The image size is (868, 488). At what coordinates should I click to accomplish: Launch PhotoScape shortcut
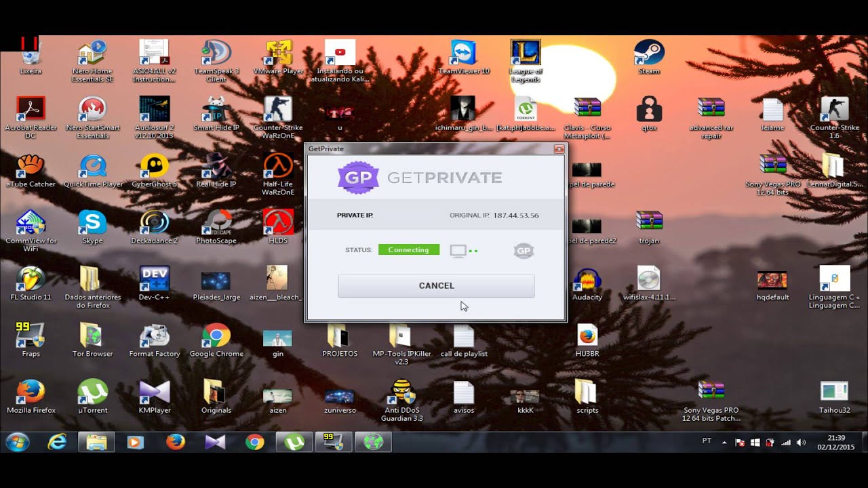click(x=216, y=227)
